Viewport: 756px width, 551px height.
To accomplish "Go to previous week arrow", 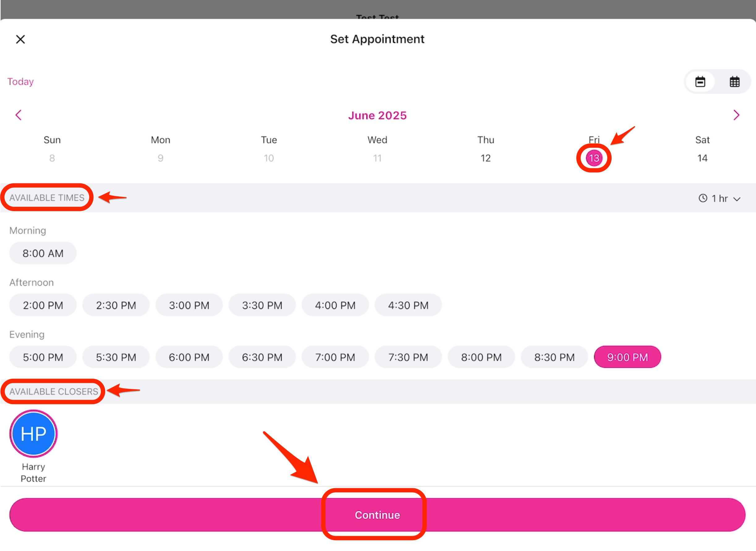I will tap(19, 115).
